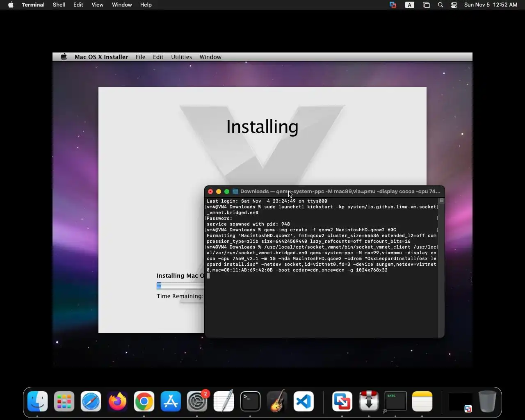This screenshot has width=525, height=420.
Task: Launch GarageBand from the Dock
Action: (x=277, y=401)
